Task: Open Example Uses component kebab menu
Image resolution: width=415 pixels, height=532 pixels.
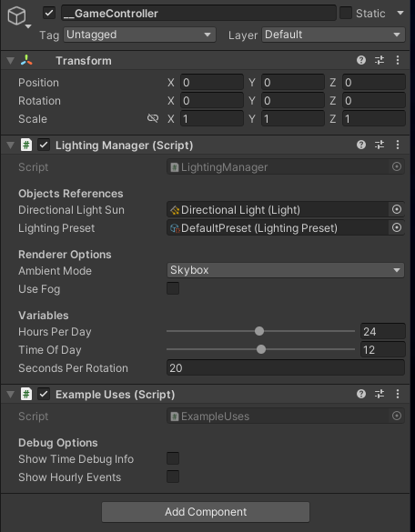Action: coord(398,394)
